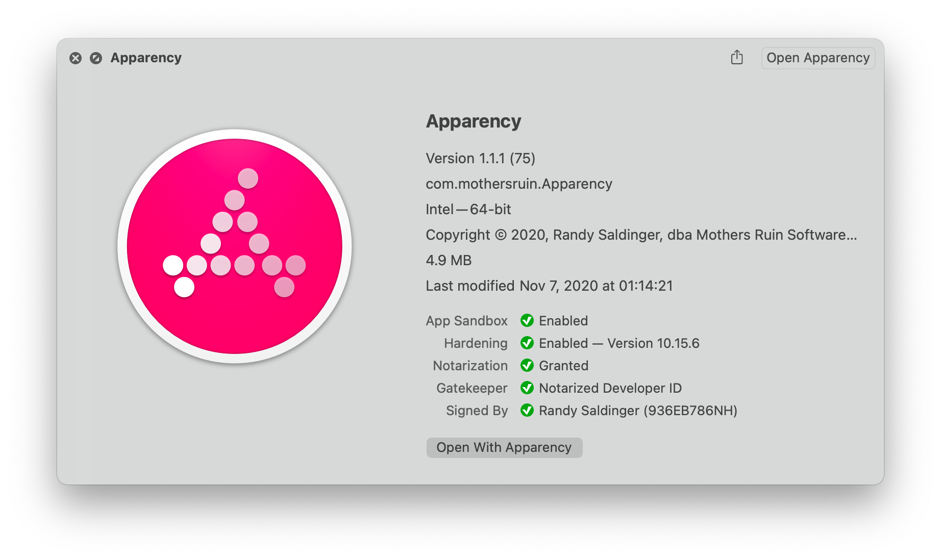
Task: Click the 'Intel — 64-bit' architecture text
Action: point(468,209)
